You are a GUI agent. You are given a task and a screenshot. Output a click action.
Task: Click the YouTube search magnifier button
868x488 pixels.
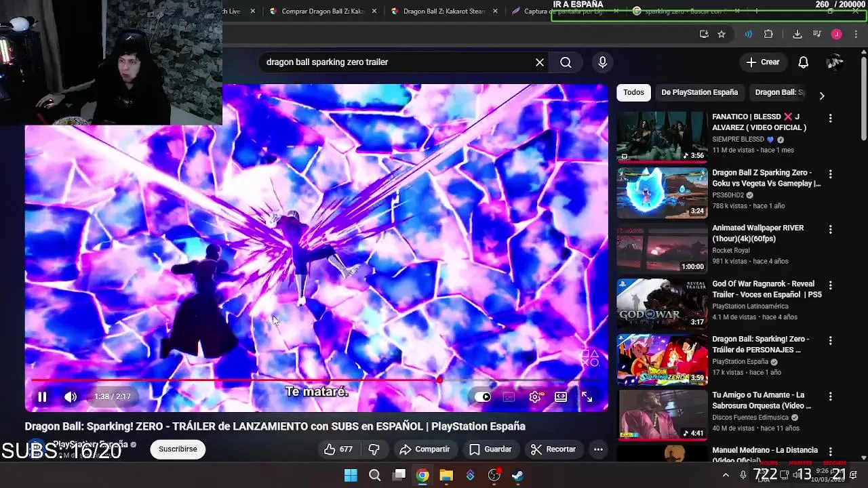coord(566,62)
